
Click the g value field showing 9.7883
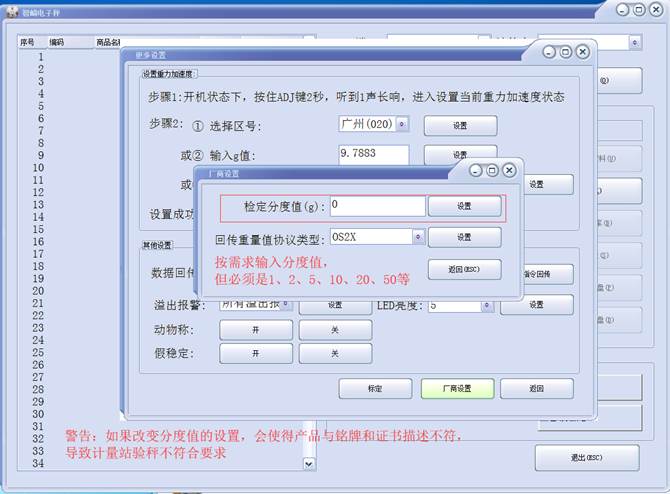point(374,154)
